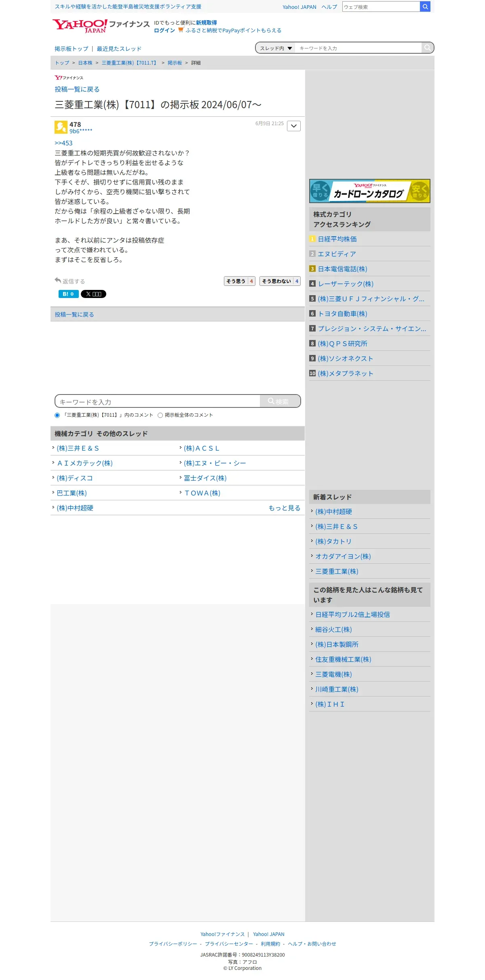Open new thread オカダアイヨン(株)
485x980 pixels.
[x=343, y=556]
